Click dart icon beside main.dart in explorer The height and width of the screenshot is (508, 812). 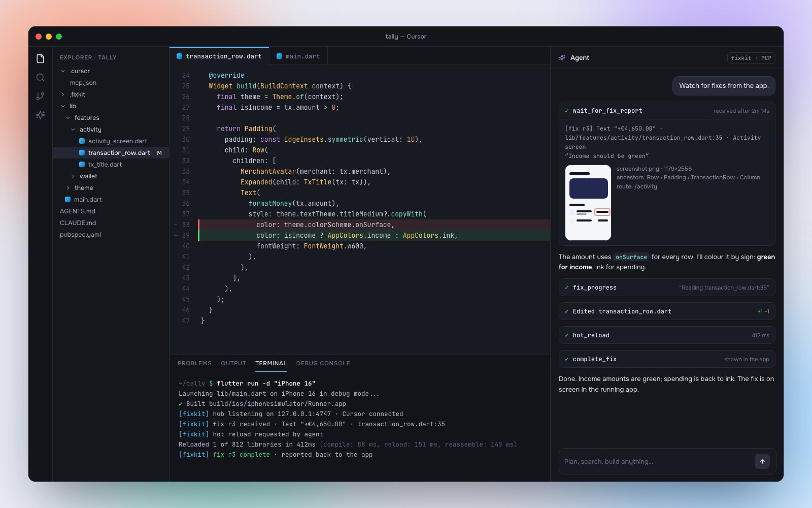(x=67, y=200)
